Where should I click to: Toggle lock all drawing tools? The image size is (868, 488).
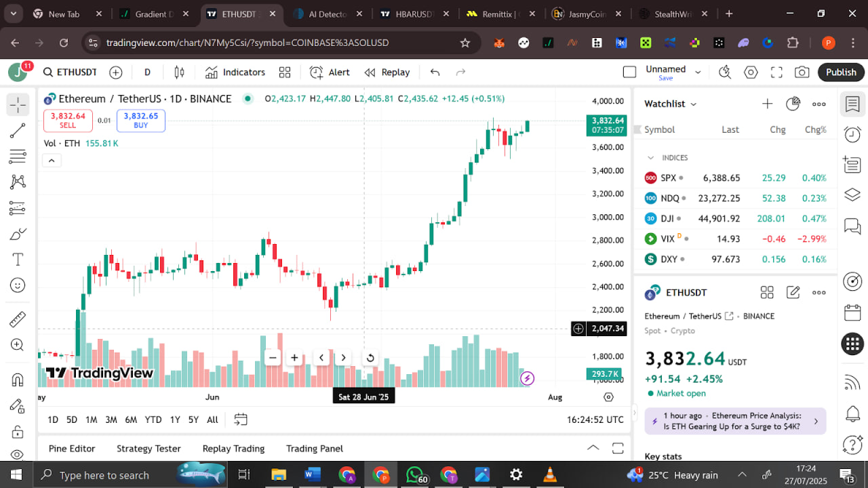[18, 432]
